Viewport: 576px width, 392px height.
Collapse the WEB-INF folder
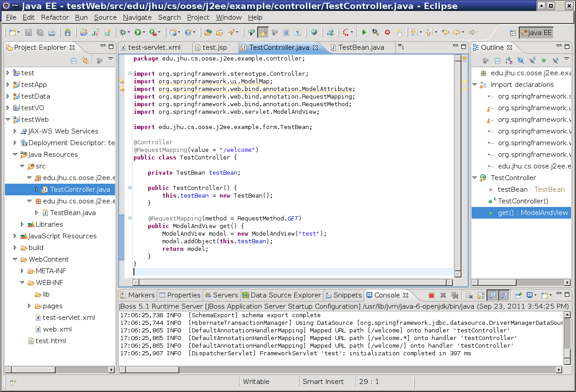point(22,283)
